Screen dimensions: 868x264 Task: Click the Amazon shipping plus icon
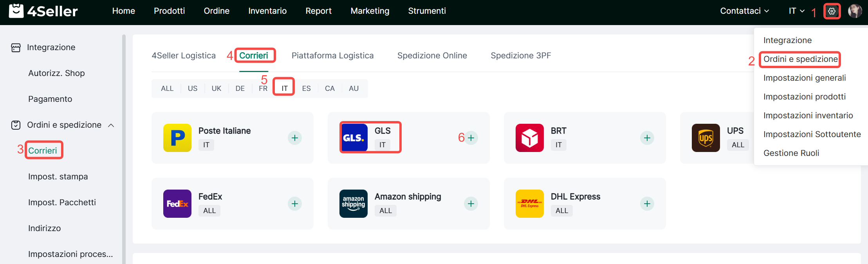pos(471,204)
